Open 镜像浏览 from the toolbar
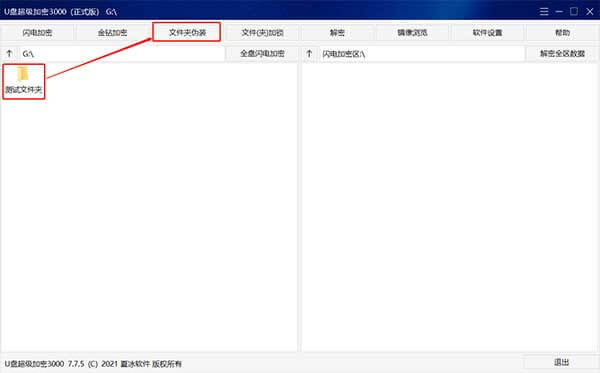 click(x=412, y=33)
